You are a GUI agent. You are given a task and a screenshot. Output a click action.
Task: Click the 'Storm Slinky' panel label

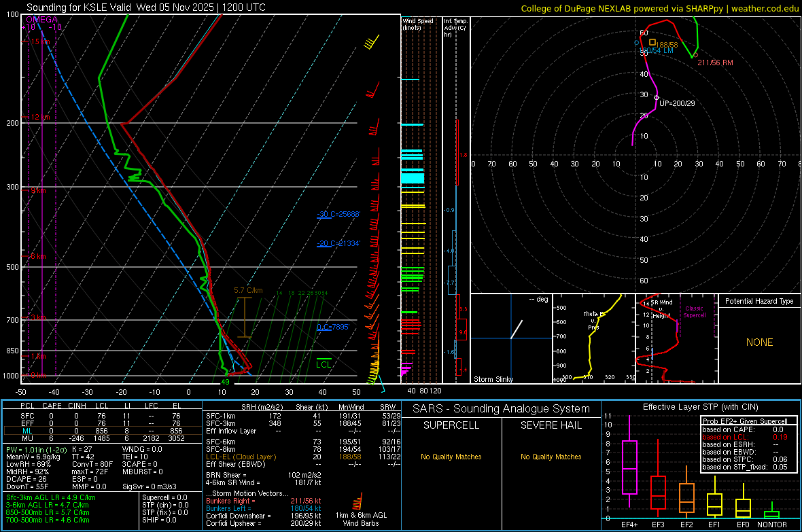(493, 379)
